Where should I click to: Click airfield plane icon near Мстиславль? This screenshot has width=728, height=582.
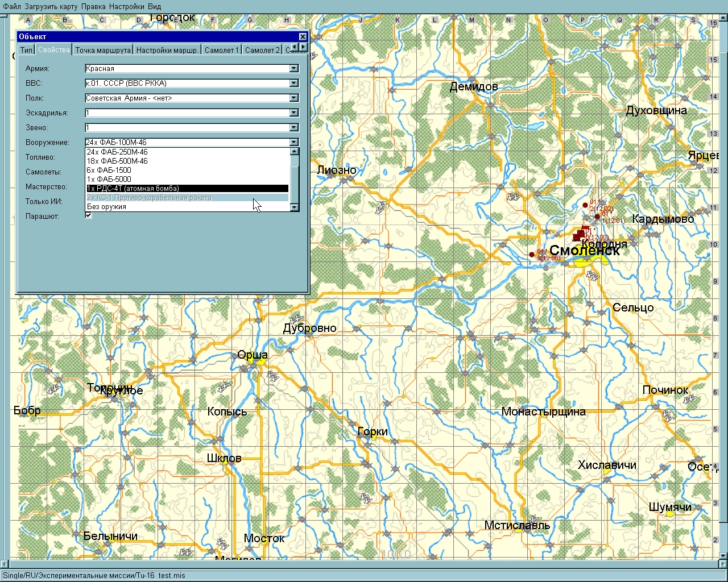tap(534, 519)
